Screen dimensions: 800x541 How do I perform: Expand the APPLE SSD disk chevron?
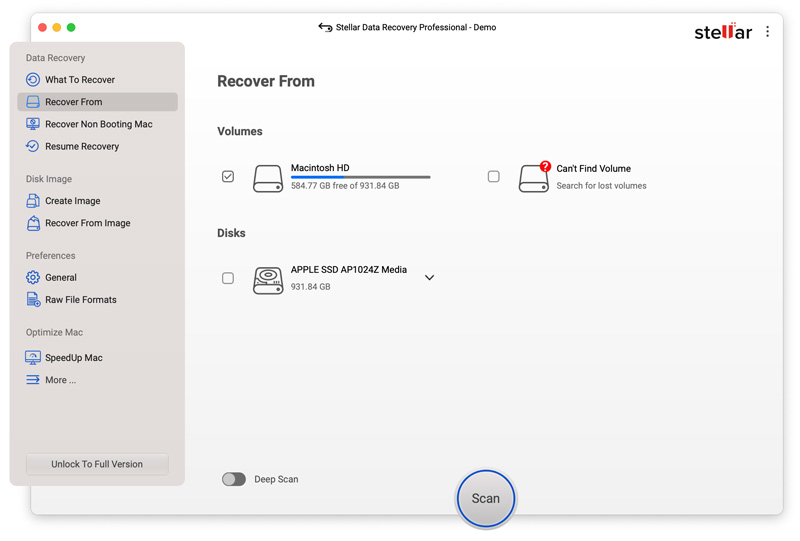pos(429,278)
